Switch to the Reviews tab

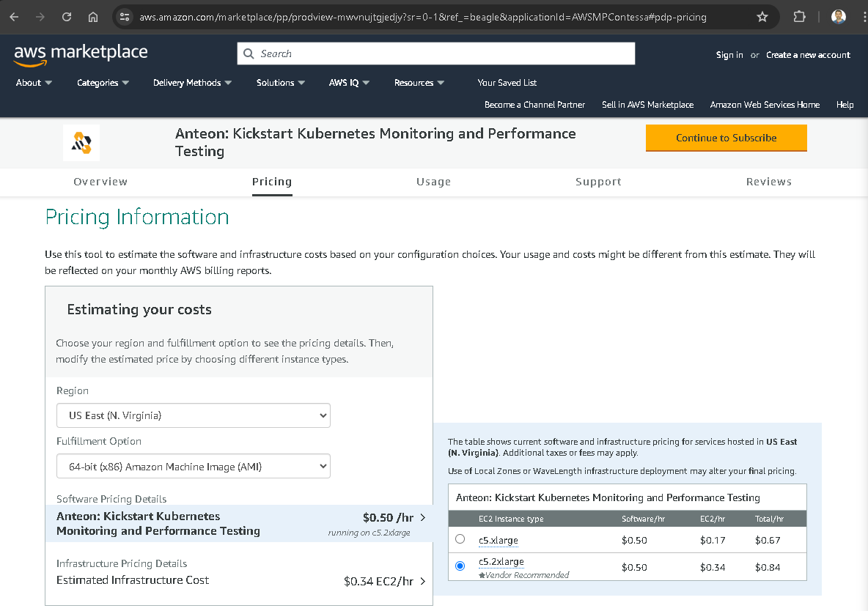[768, 182]
